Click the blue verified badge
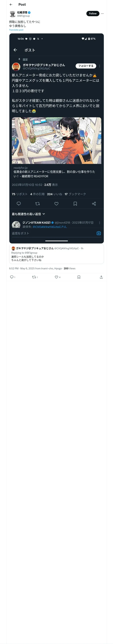Screen dimensions: 113x644 pyautogui.click(x=29, y=12)
